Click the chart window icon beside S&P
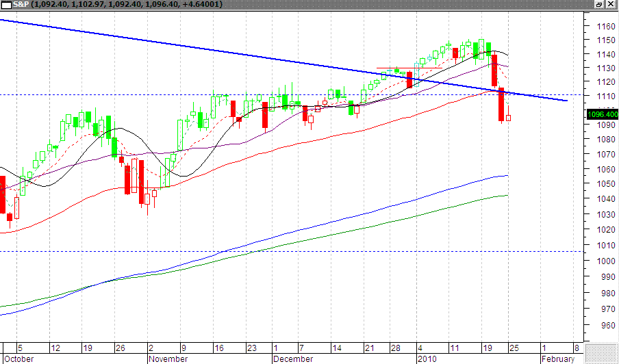 (x=6, y=4)
